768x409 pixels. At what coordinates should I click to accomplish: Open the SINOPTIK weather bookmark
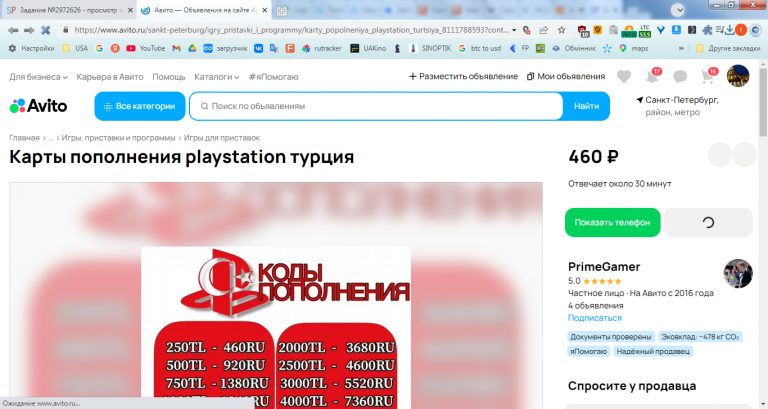coord(430,48)
